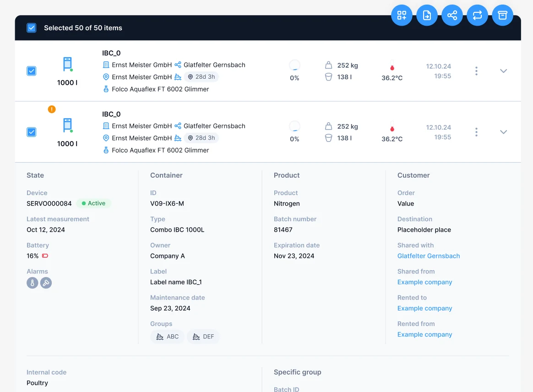The image size is (533, 392).
Task: Click the hammer shock alarm round icon
Action: pyautogui.click(x=46, y=283)
